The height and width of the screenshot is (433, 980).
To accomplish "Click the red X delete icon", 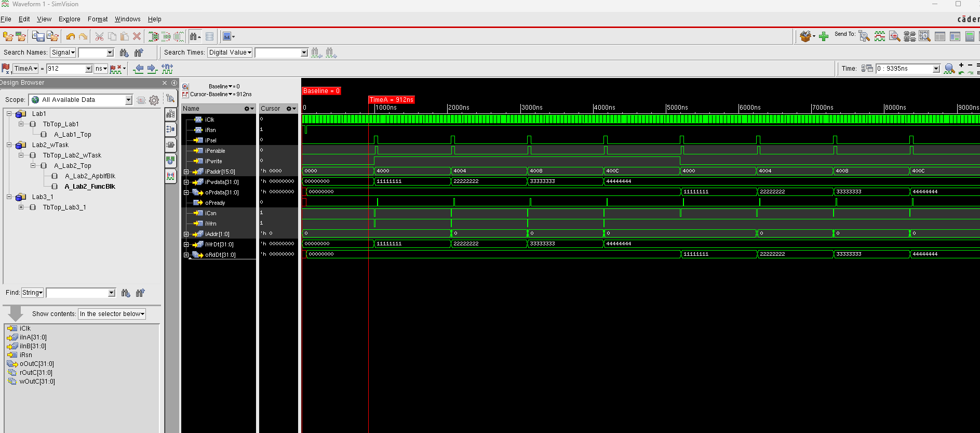I will point(137,36).
